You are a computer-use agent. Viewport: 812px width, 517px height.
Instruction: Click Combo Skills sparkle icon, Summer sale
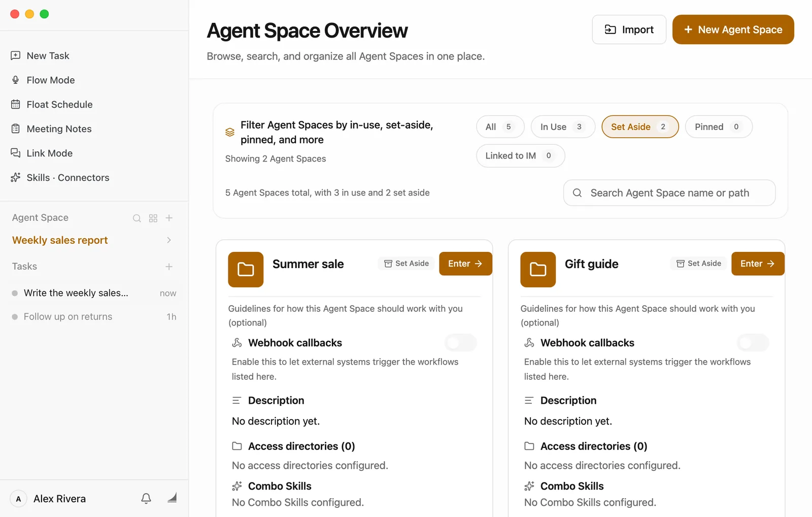[x=237, y=486]
